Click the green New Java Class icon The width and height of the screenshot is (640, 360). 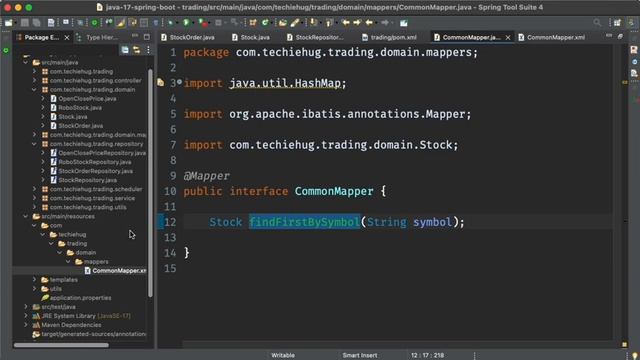265,23
